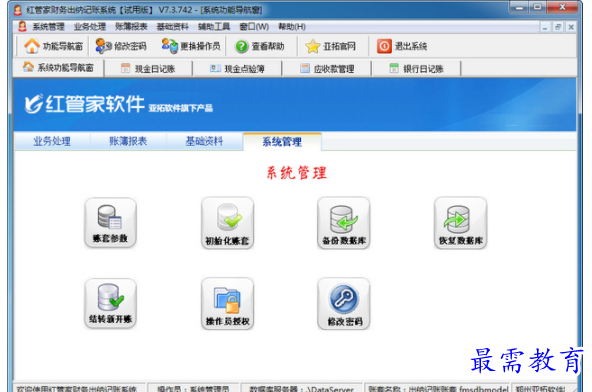Image resolution: width=592 pixels, height=392 pixels.
Task: Click the 数据库服务器 status bar entry
Action: coord(301,388)
